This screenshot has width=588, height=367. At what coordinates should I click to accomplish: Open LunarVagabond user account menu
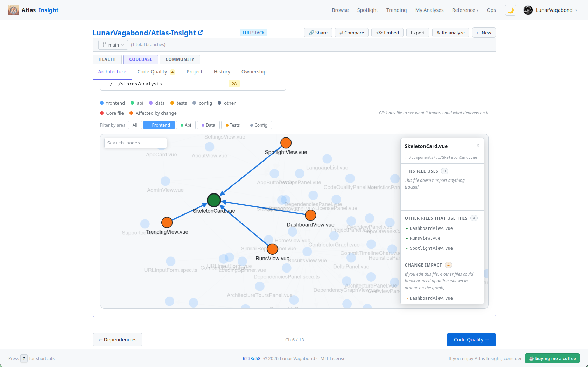551,10
